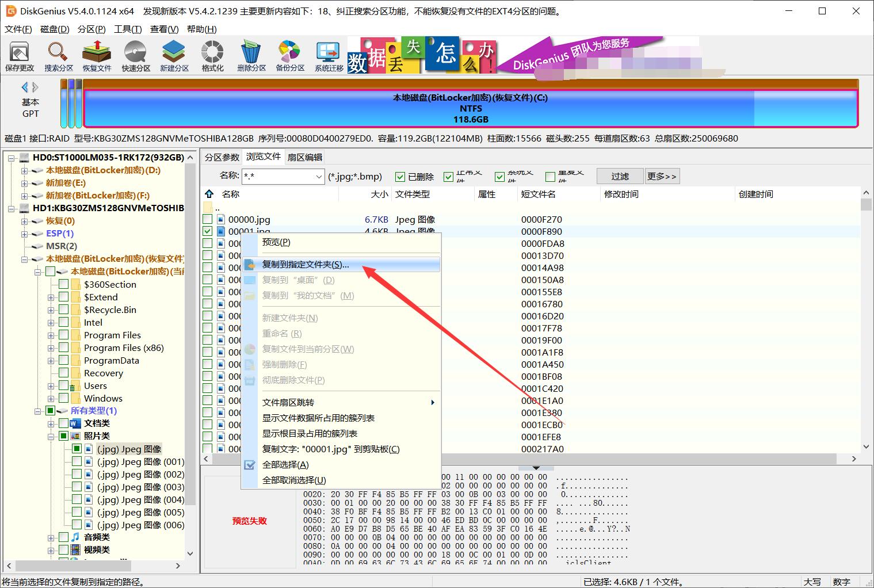Click the HD0 ST1000LM035 disk icon
Screen dimensions: 874x588
pos(25,158)
